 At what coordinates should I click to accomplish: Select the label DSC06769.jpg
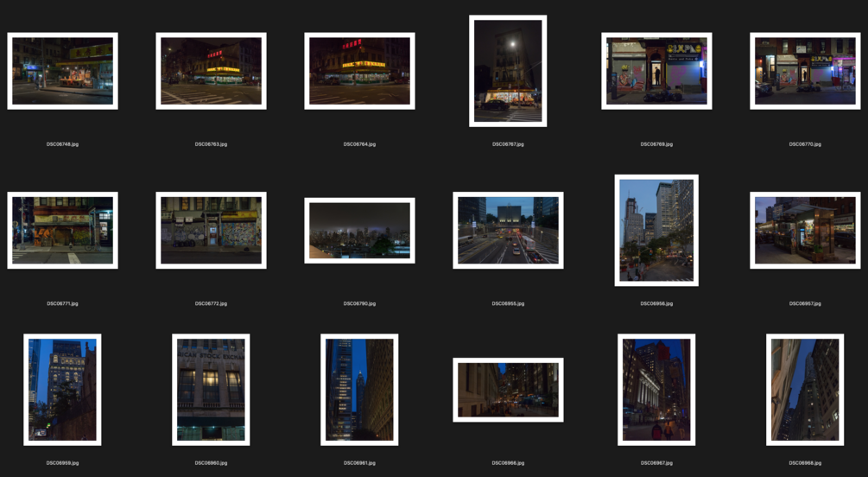pos(656,144)
